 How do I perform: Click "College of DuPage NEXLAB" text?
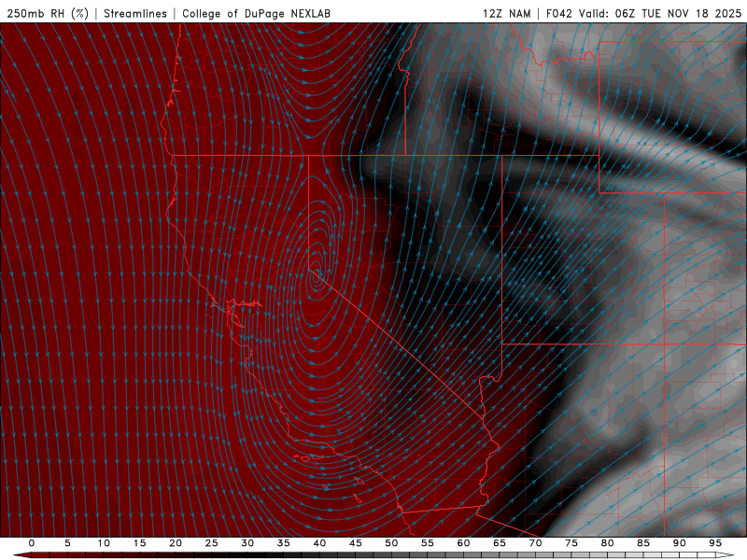(x=256, y=13)
